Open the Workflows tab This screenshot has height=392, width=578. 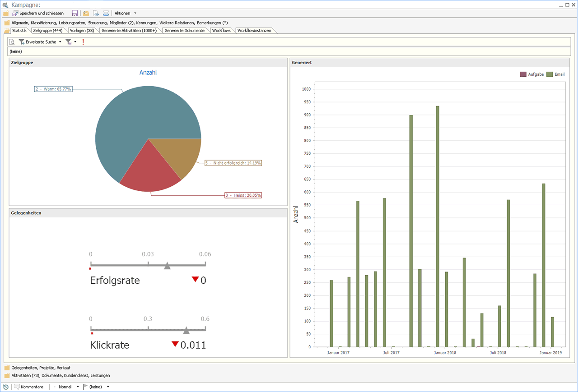tap(221, 30)
